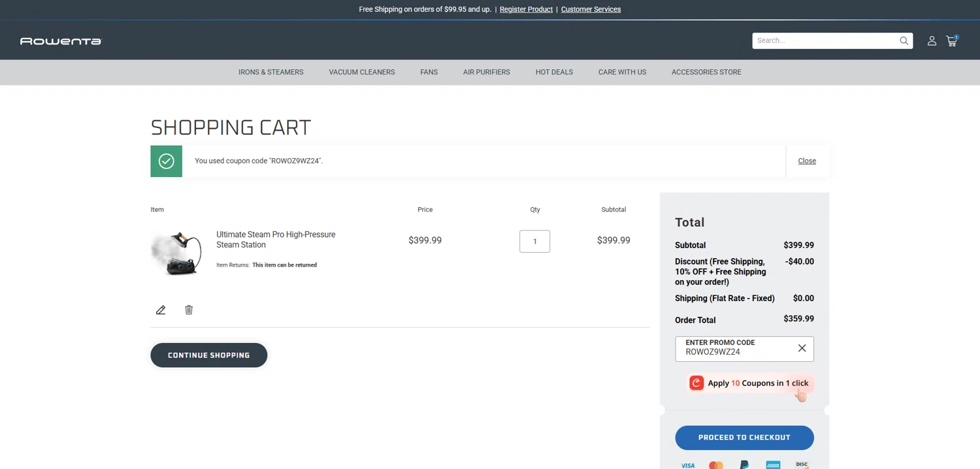Screen dimensions: 980x469
Task: Click the Subtotal column header
Action: 613,210
